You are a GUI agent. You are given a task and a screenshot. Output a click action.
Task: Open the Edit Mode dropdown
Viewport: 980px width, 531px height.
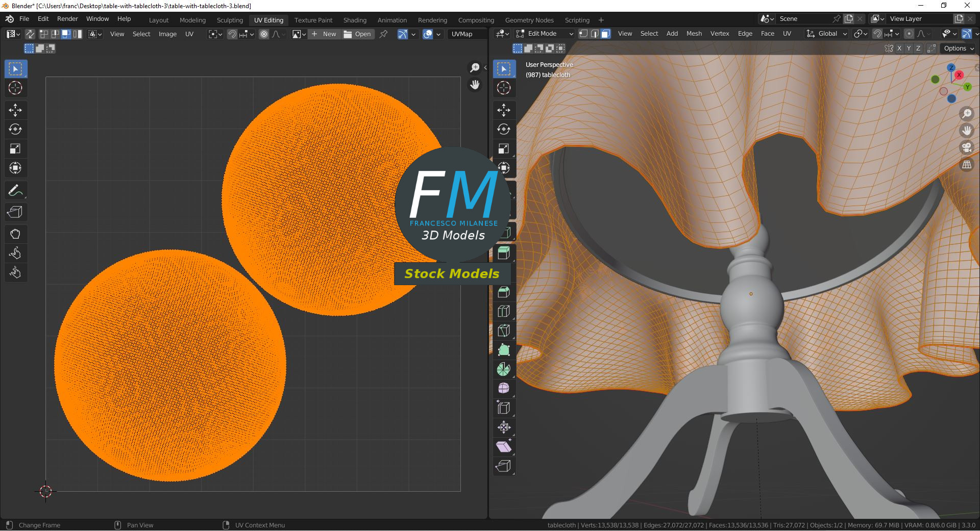[x=544, y=34]
